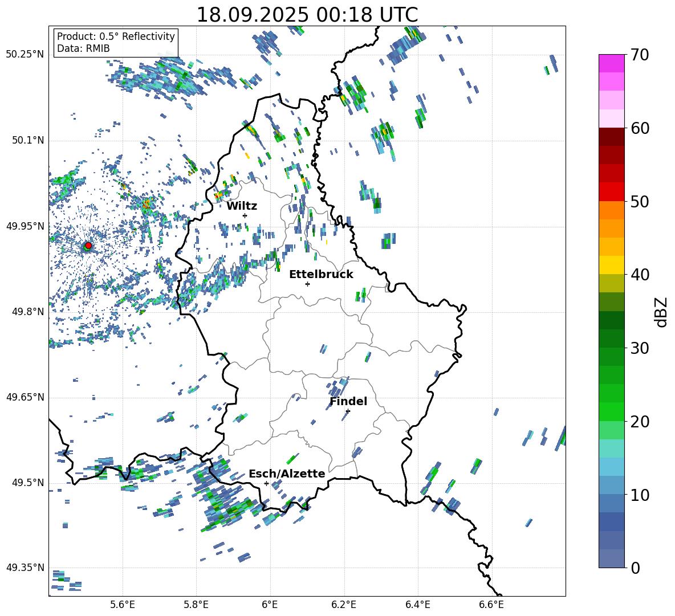Click the dark green swatch just above 30 dBZ

612,338
